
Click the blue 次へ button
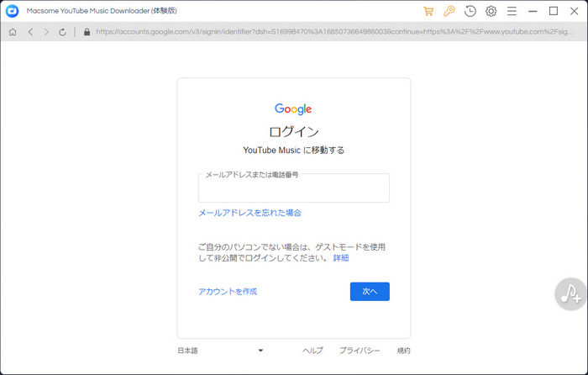(x=370, y=292)
